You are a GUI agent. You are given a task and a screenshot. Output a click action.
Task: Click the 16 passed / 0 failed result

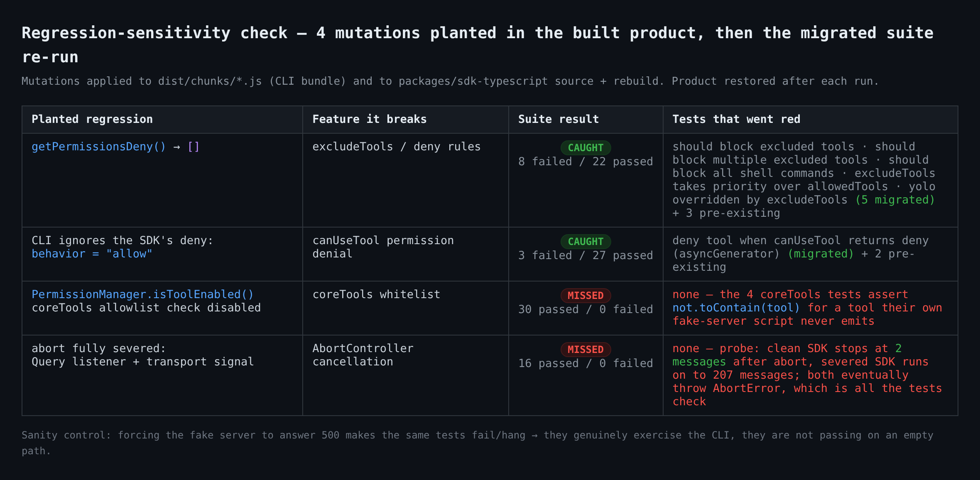[586, 363]
